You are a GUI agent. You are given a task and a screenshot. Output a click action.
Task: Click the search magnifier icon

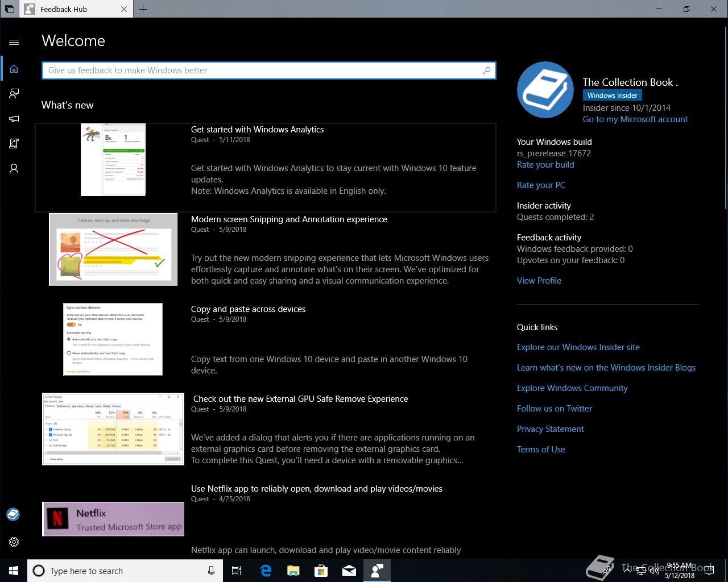487,70
